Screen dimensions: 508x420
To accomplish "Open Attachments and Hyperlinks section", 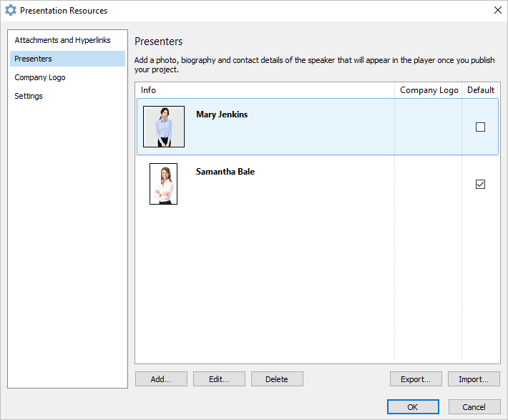I will point(62,40).
